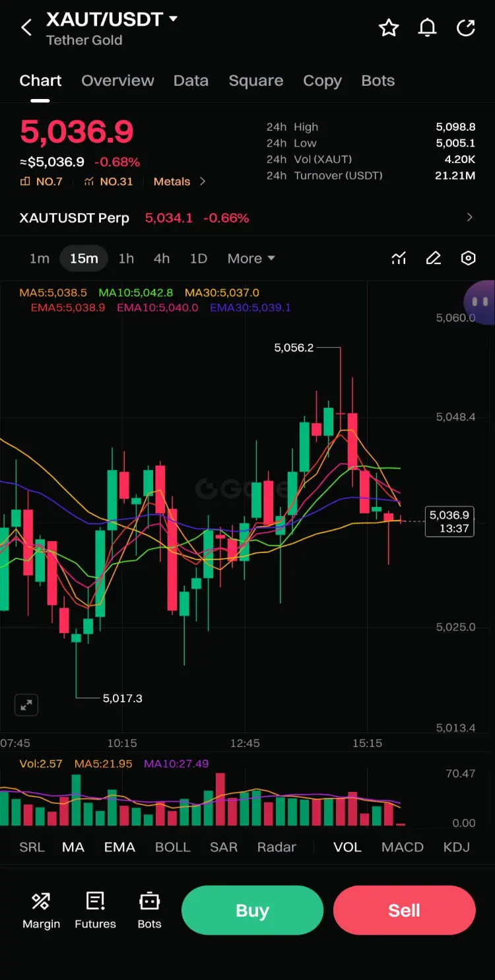Toggle the MACD sub-indicator
Image resolution: width=495 pixels, height=980 pixels.
coord(403,847)
